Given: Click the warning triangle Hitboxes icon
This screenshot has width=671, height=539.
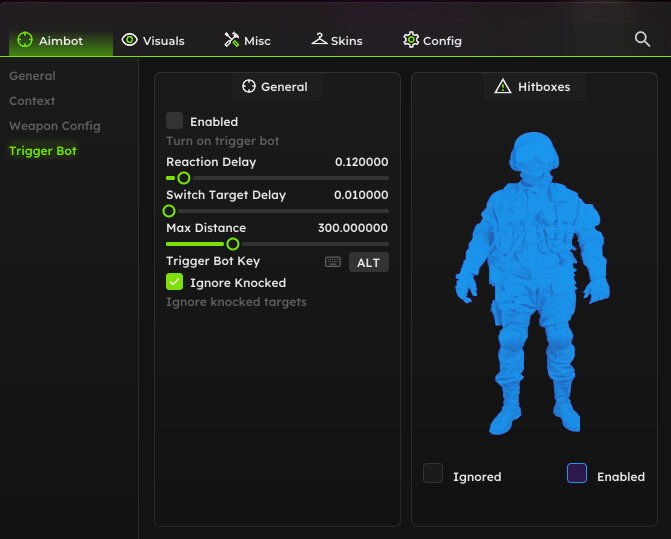Looking at the screenshot, I should (x=503, y=86).
